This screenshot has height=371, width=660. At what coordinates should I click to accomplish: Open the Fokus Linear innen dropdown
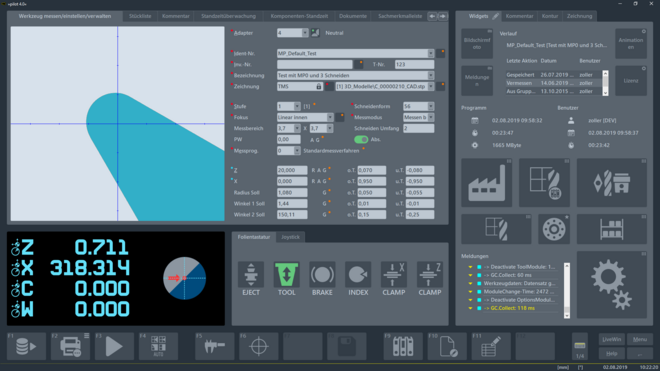click(330, 117)
